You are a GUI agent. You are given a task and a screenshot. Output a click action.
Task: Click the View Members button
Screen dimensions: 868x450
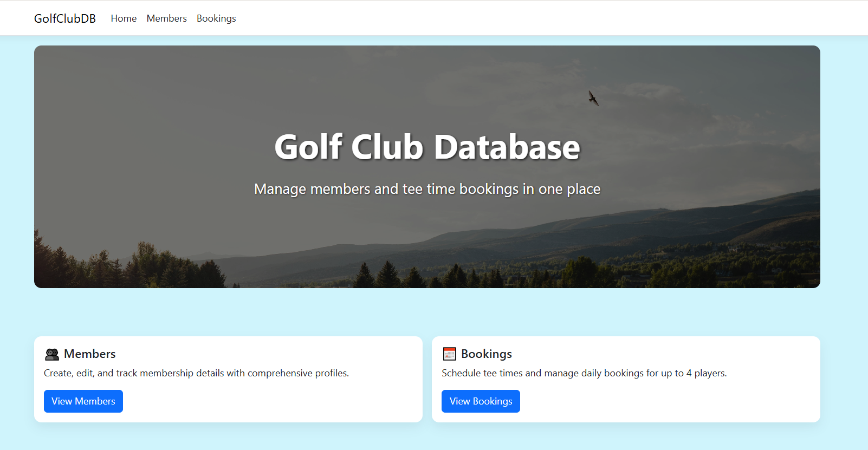(x=83, y=401)
